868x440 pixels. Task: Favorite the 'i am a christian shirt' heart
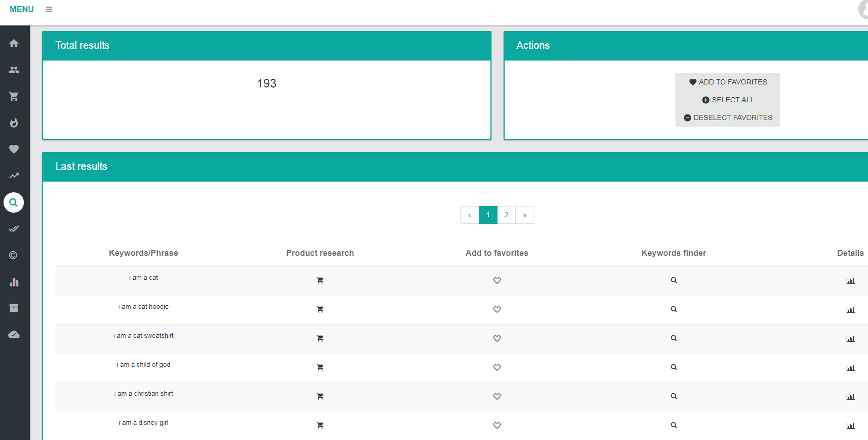497,396
